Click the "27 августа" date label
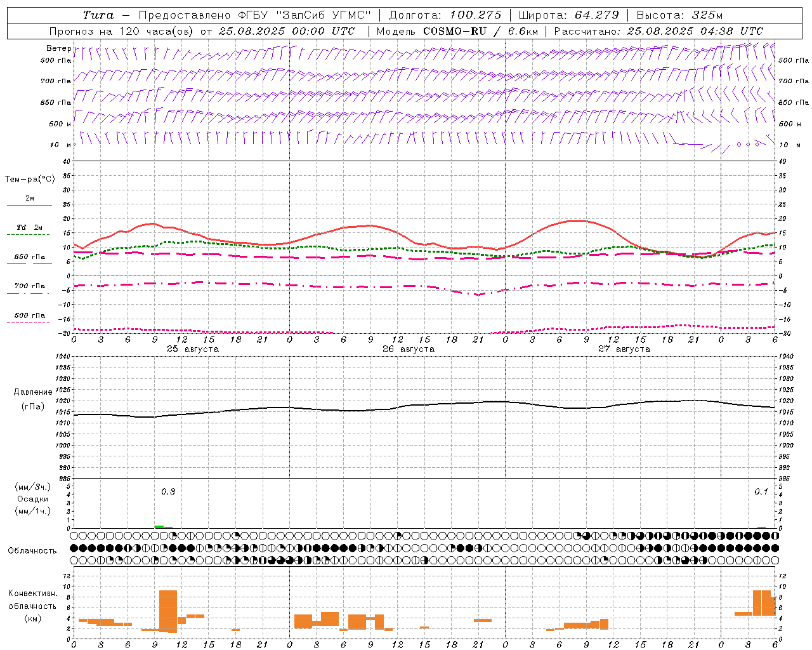Screen dimensions: 812x650 pyautogui.click(x=624, y=349)
